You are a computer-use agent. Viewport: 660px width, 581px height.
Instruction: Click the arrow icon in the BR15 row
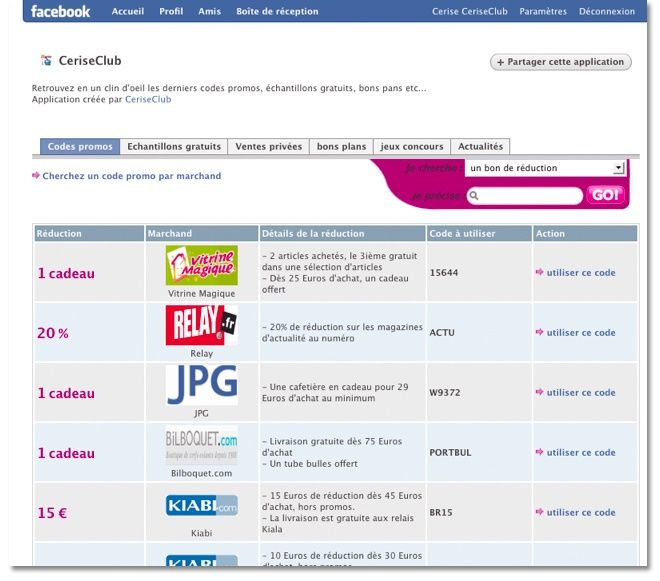(540, 512)
